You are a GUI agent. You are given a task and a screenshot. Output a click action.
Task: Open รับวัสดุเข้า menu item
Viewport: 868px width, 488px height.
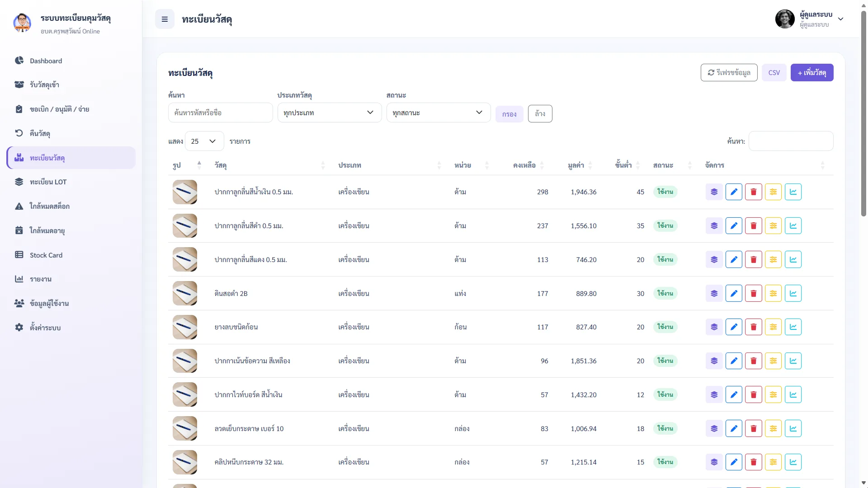(71, 85)
